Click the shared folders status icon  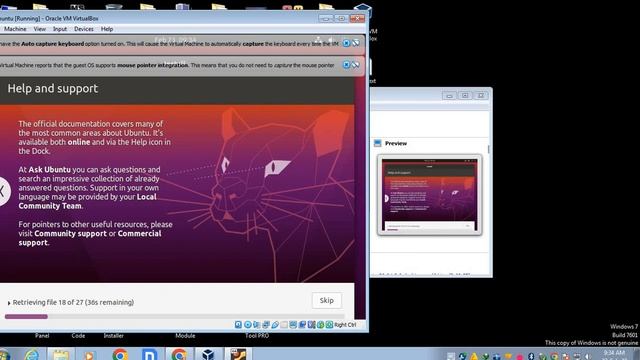[x=284, y=324]
